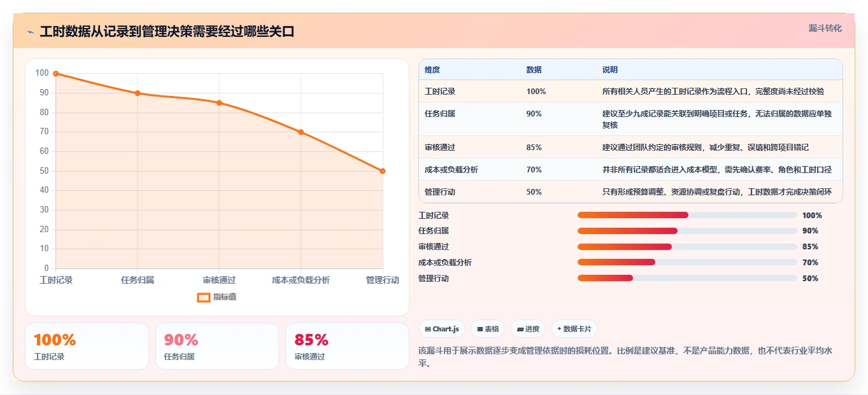Click the 成本或负载分析 label in progress list
Image resolution: width=868 pixels, height=395 pixels.
pos(445,262)
